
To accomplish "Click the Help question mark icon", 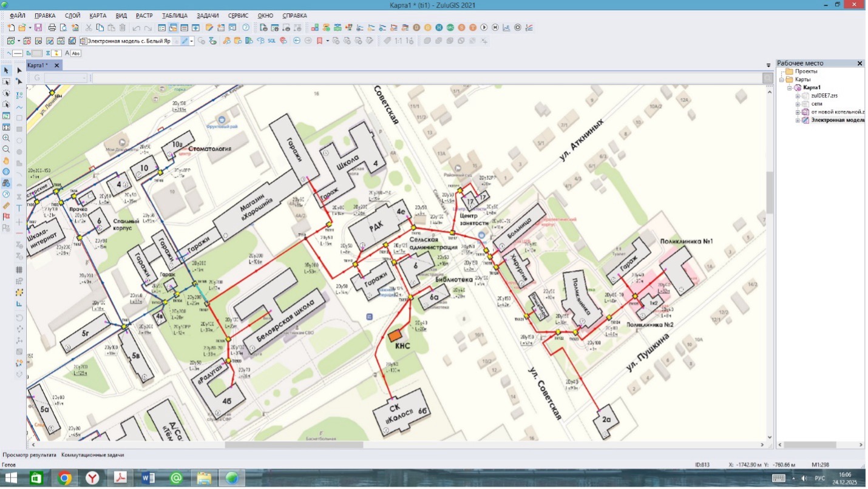I will coord(246,28).
